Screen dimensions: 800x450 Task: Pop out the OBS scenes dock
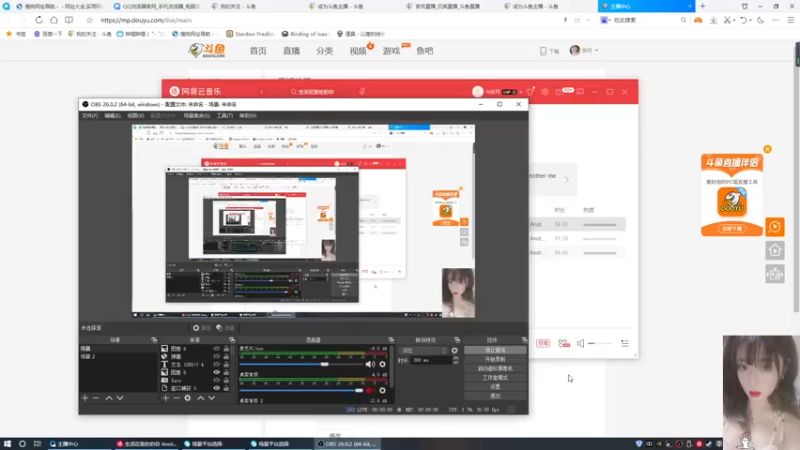[x=154, y=340]
